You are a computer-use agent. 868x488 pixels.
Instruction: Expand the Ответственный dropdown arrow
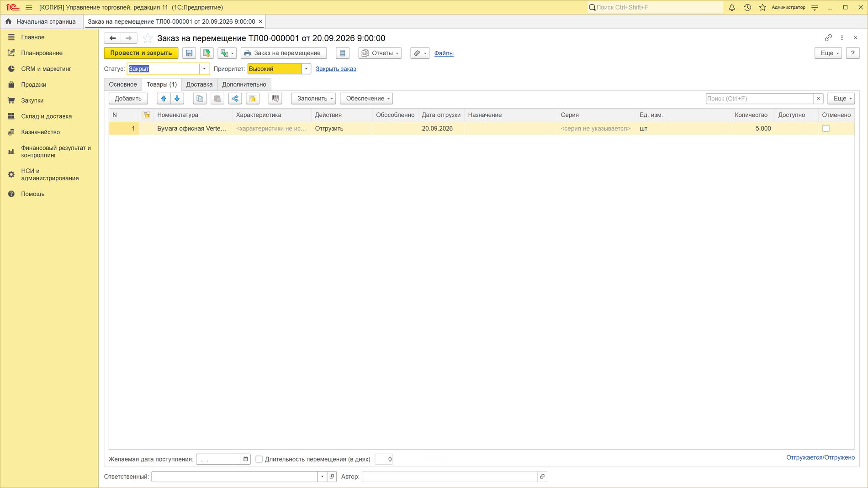[x=322, y=477]
